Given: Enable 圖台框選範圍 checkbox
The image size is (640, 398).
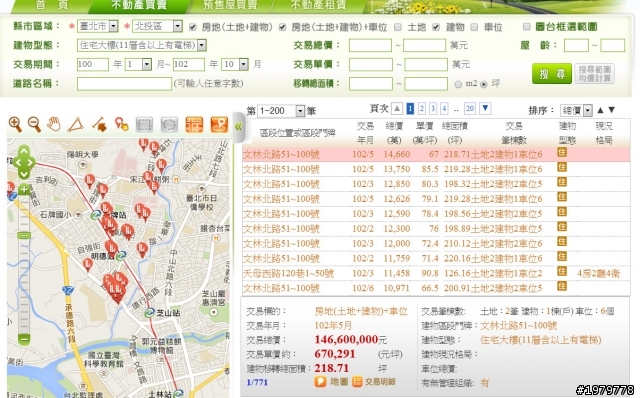Looking at the screenshot, I should coord(527,27).
